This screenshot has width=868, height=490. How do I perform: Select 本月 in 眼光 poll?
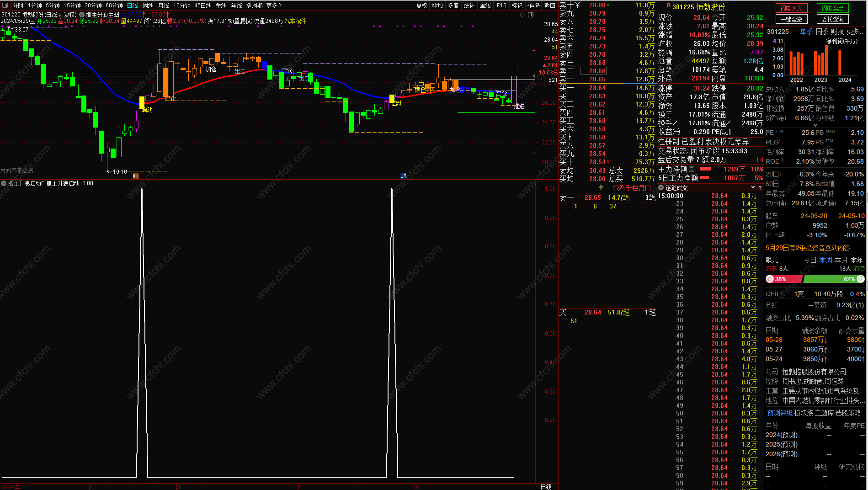pos(841,260)
